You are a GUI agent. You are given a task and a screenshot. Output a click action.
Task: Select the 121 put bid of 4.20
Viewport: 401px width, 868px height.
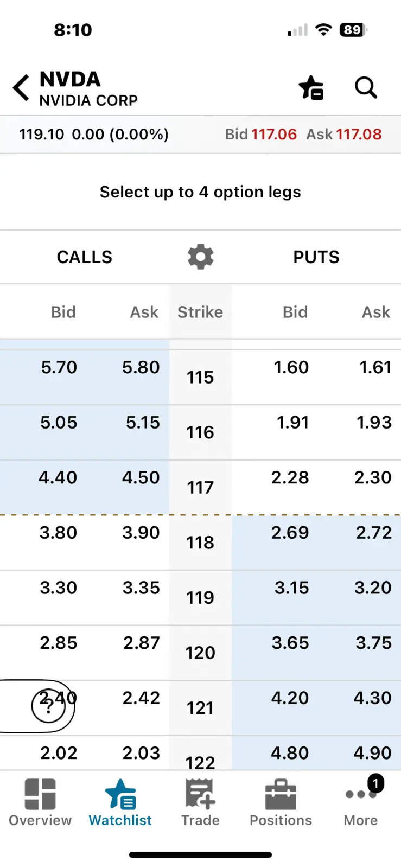[290, 698]
